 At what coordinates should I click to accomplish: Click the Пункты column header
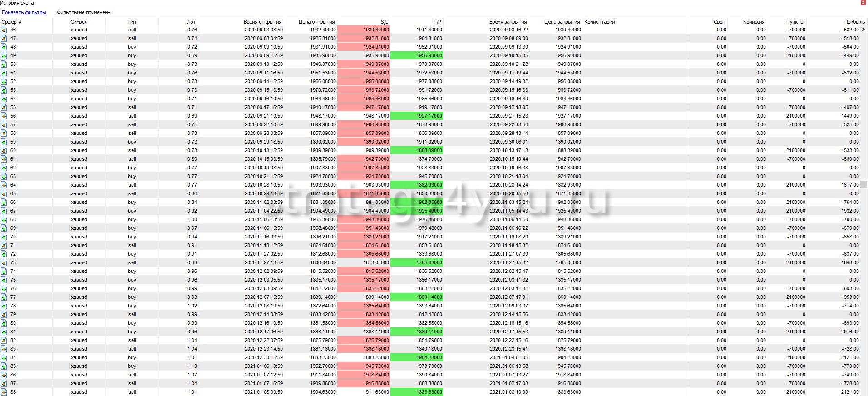795,22
